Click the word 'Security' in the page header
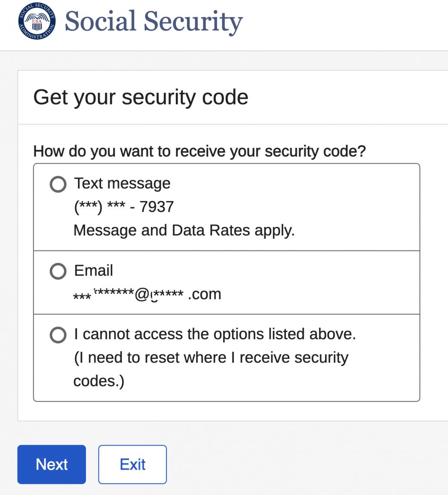 pyautogui.click(x=193, y=21)
